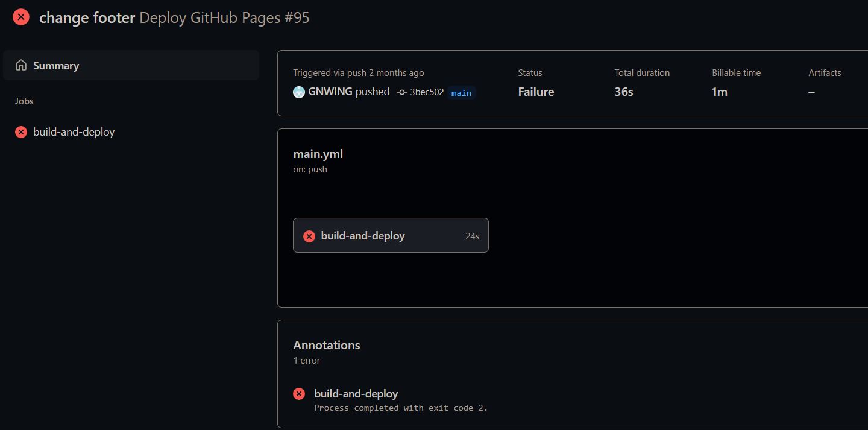Click the red X beside sidebar build-and-deploy

pos(21,132)
